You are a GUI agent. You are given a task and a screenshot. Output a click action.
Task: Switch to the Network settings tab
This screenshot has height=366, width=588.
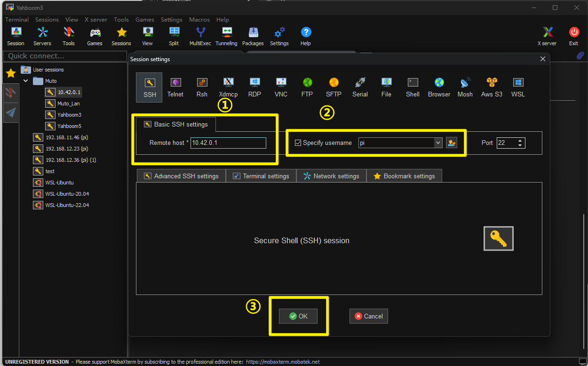[x=331, y=176]
